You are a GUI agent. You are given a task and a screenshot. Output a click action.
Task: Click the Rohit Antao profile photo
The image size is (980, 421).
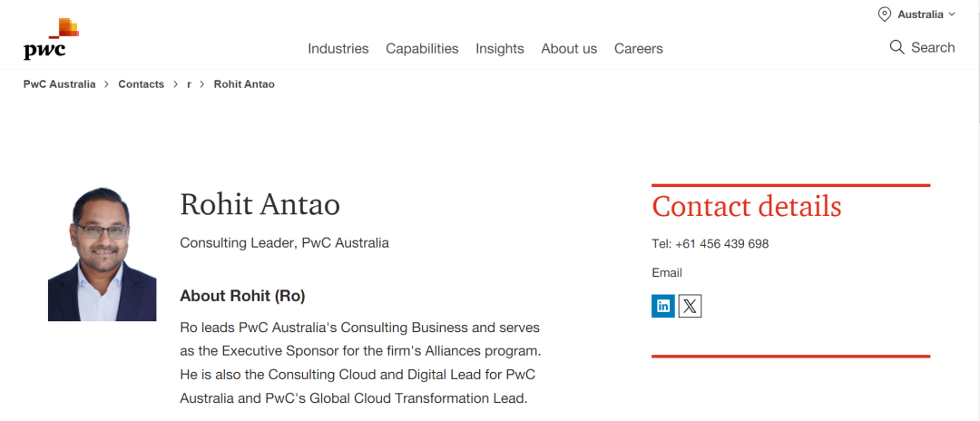(102, 254)
